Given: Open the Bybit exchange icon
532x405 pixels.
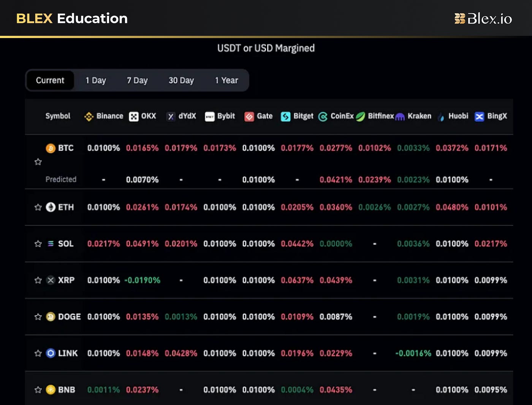Looking at the screenshot, I should click(x=210, y=116).
